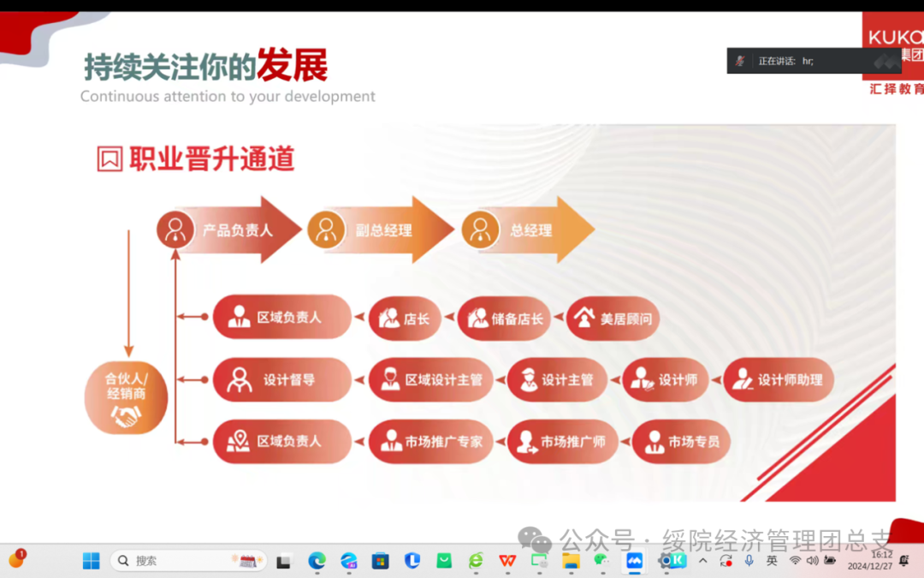Toggle the muted microphone in speaker bar
The height and width of the screenshot is (578, 924).
pyautogui.click(x=740, y=61)
